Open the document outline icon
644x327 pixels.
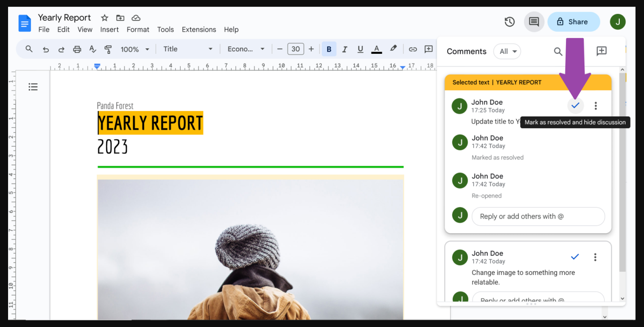(x=33, y=87)
